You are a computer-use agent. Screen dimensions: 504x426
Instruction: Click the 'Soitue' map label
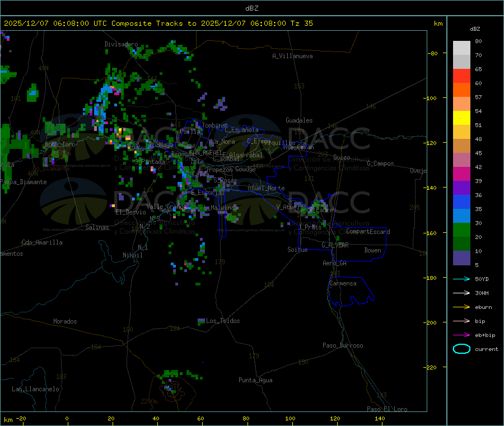coord(297,249)
